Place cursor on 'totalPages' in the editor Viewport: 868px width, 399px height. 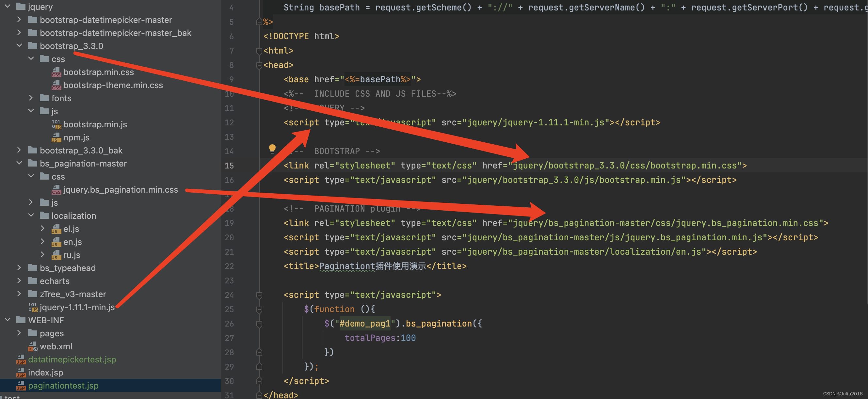click(370, 338)
